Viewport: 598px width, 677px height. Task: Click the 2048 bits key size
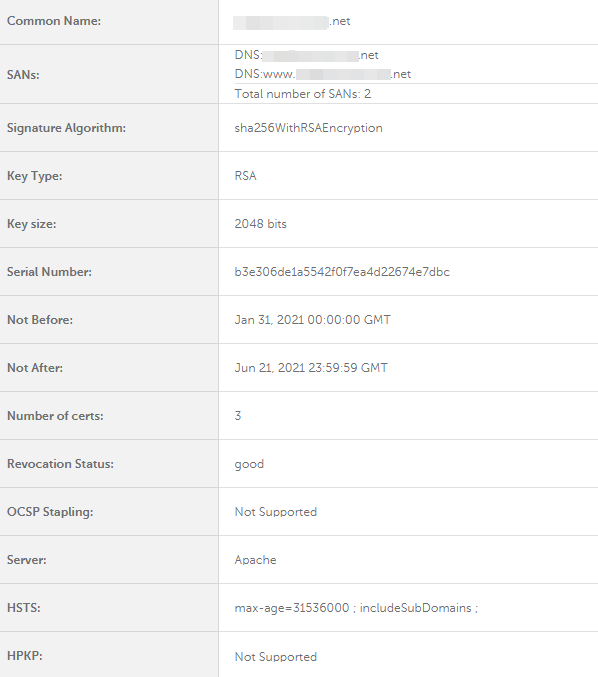click(x=260, y=224)
